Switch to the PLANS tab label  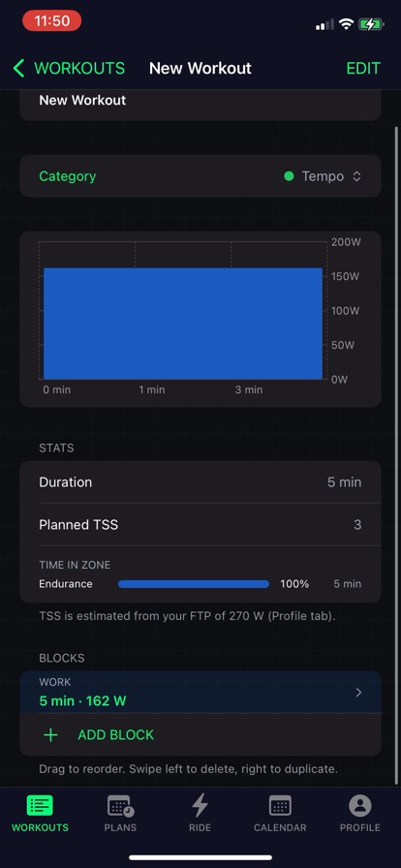pos(120,827)
